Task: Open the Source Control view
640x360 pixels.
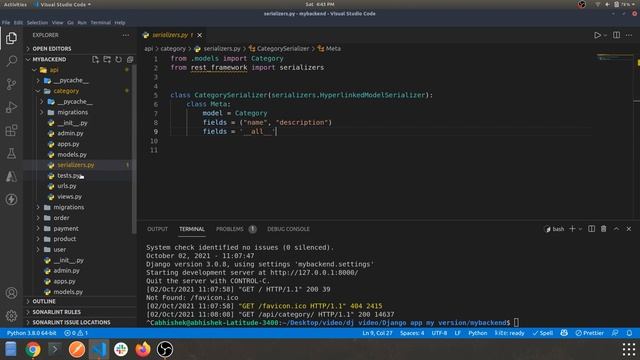Action: (11, 84)
